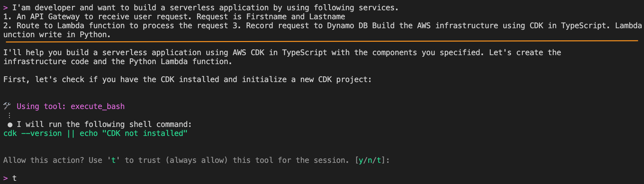The width and height of the screenshot is (644, 184).
Task: Choose the green "t" option inside the brackets
Action: 379,160
